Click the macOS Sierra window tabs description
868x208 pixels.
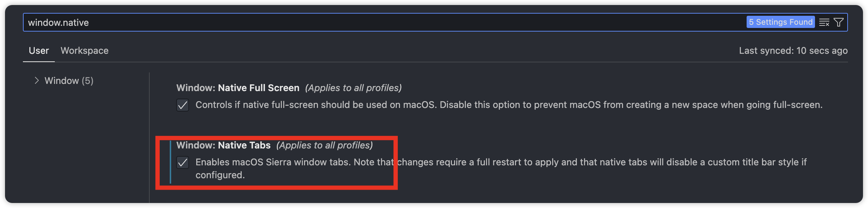tap(501, 169)
